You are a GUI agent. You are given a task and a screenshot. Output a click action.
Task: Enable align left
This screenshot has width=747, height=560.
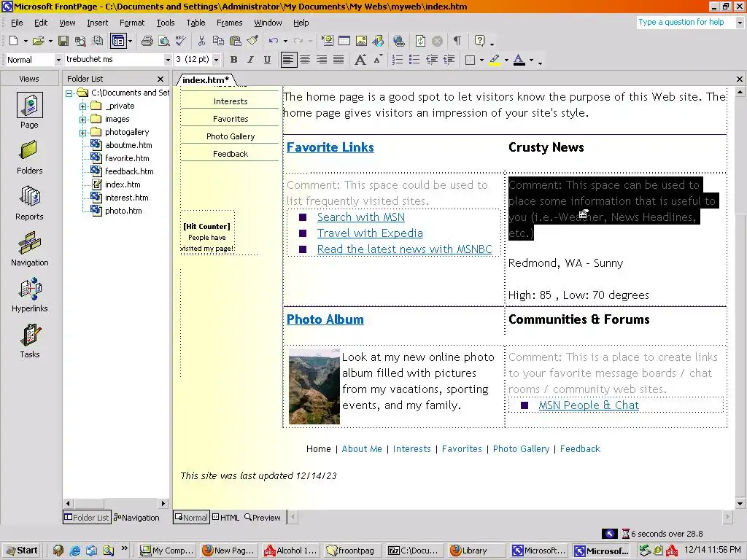[x=288, y=60]
